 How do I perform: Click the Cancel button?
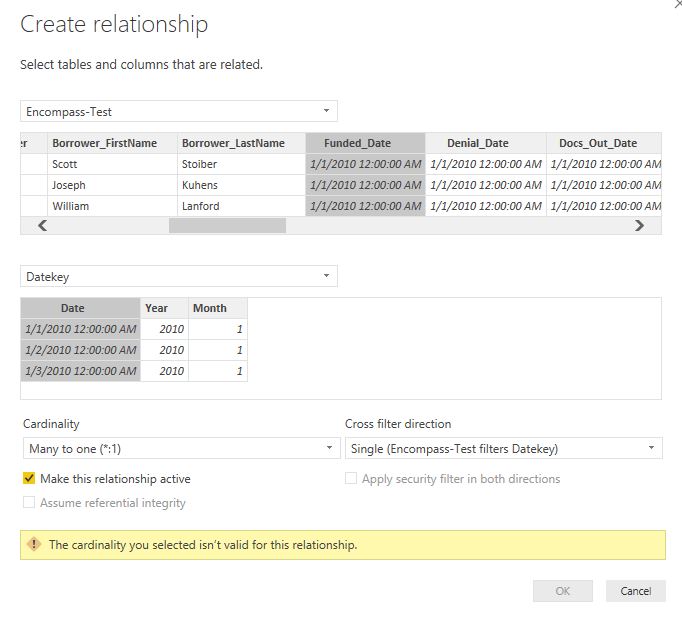[635, 591]
